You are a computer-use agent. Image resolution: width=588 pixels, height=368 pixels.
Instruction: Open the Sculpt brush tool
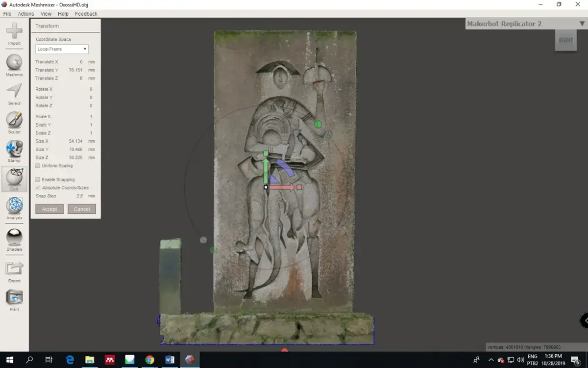click(14, 120)
